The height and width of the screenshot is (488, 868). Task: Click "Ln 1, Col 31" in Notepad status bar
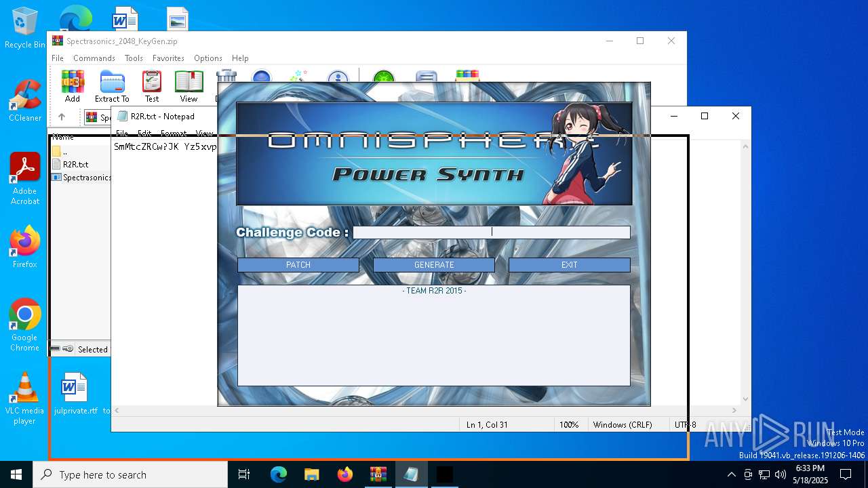(487, 425)
